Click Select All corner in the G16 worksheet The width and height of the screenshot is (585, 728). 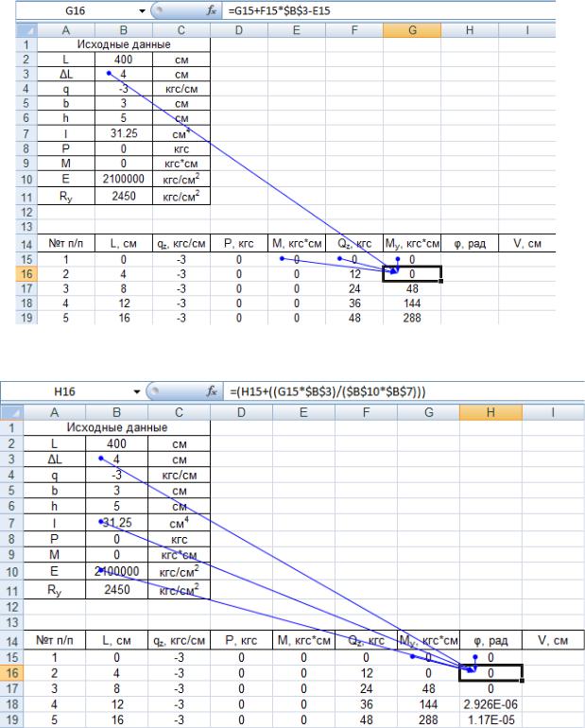tap(26, 30)
